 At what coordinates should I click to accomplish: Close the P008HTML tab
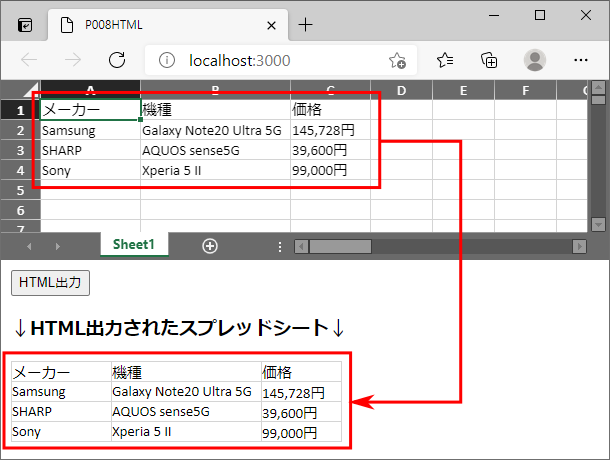272,26
